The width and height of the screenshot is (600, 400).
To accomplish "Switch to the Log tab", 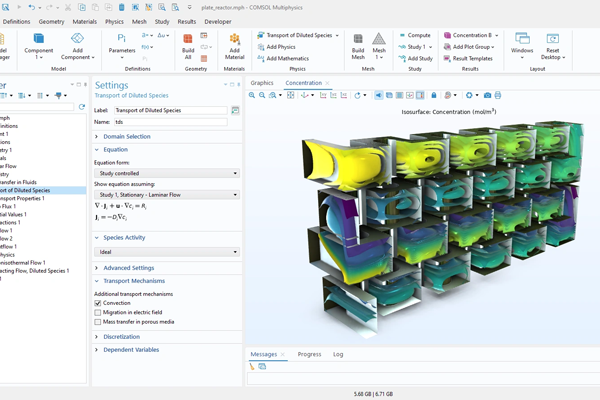I will point(338,354).
